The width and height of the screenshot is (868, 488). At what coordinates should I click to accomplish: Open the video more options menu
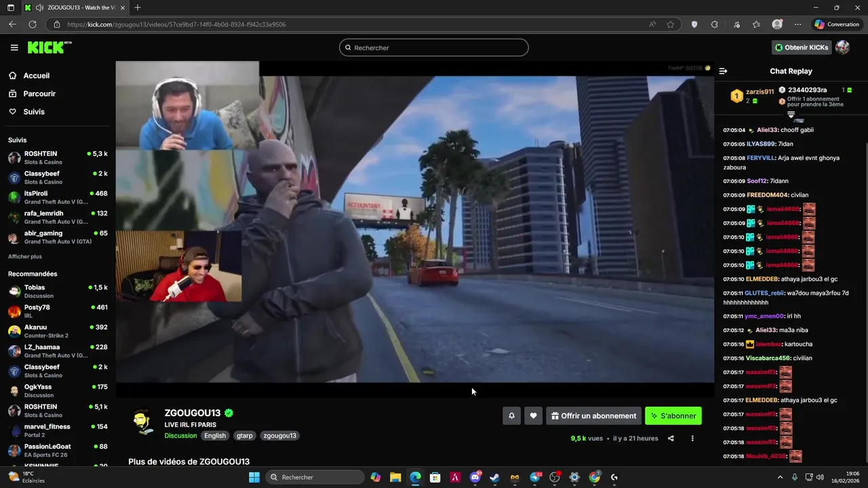[x=692, y=439]
